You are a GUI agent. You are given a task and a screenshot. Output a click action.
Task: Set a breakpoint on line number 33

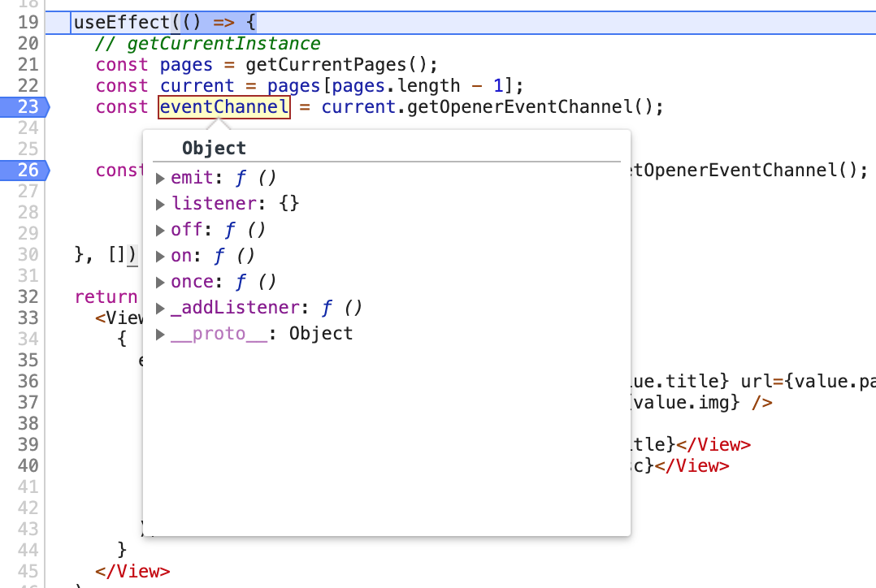[28, 318]
